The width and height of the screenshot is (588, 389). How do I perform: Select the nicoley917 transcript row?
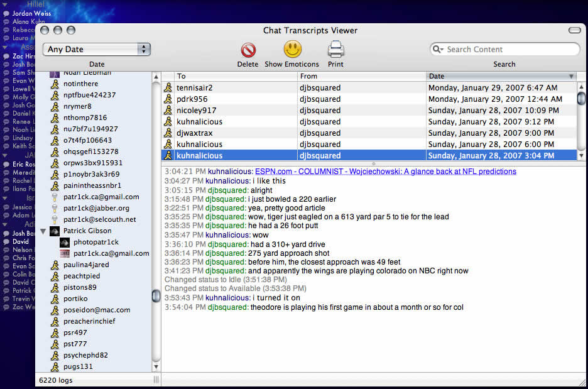(369, 110)
